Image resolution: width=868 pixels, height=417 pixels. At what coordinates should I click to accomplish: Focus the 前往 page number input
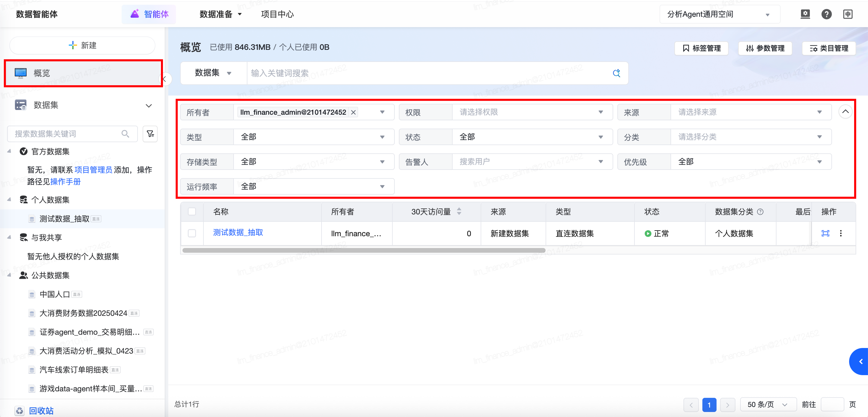pos(832,405)
